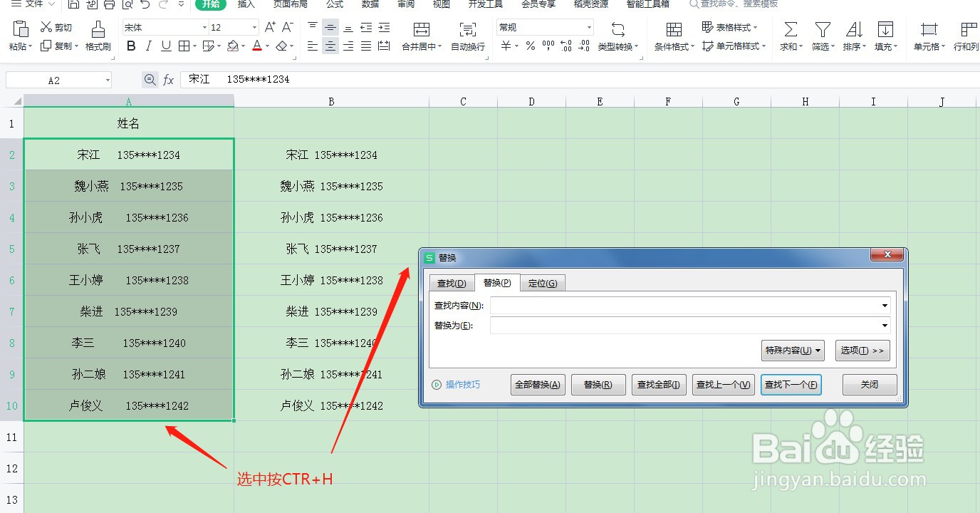Click the Sort (排序) icon
Image resolution: width=980 pixels, height=513 pixels.
854,29
